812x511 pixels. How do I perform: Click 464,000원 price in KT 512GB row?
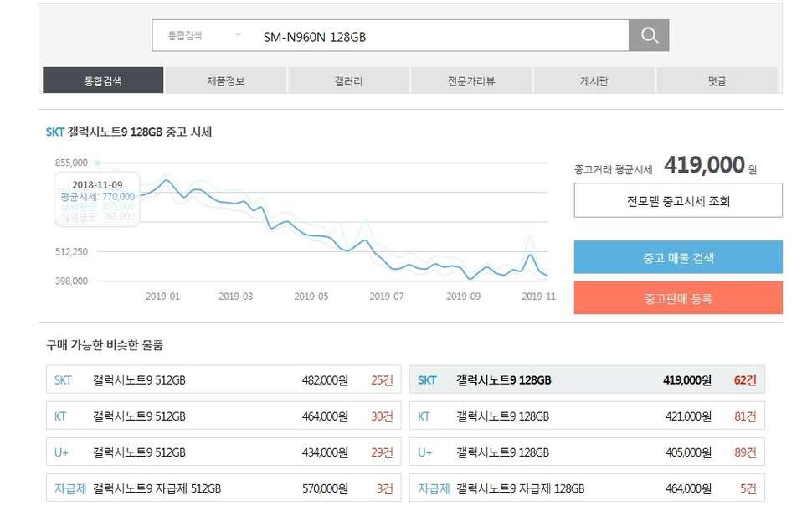325,416
